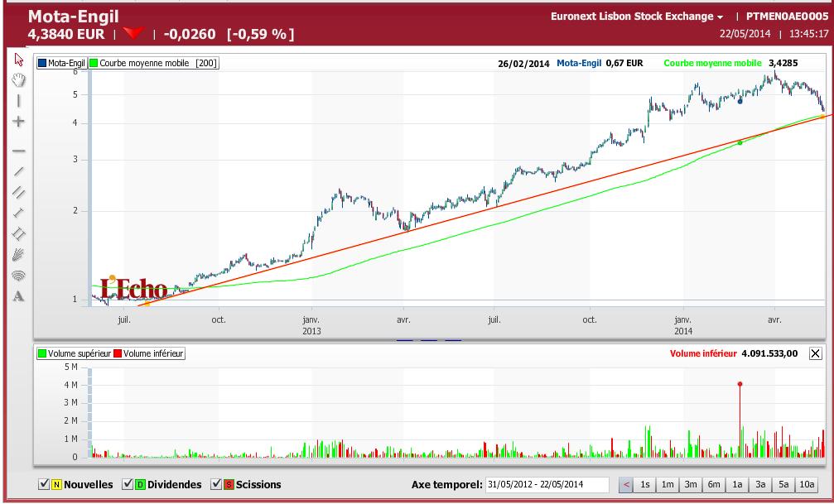Click the moving average value 3,4285
834x504 pixels.
point(783,63)
